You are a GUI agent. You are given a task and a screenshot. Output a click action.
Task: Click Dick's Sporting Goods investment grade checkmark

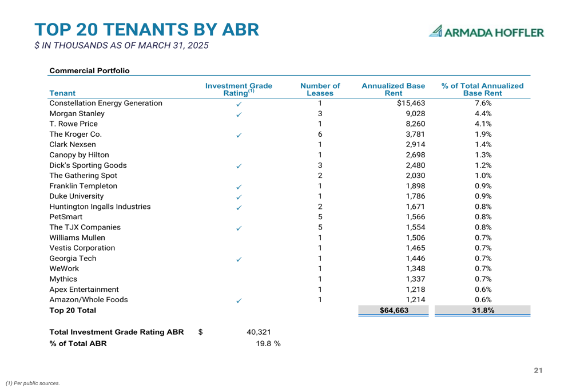(239, 166)
